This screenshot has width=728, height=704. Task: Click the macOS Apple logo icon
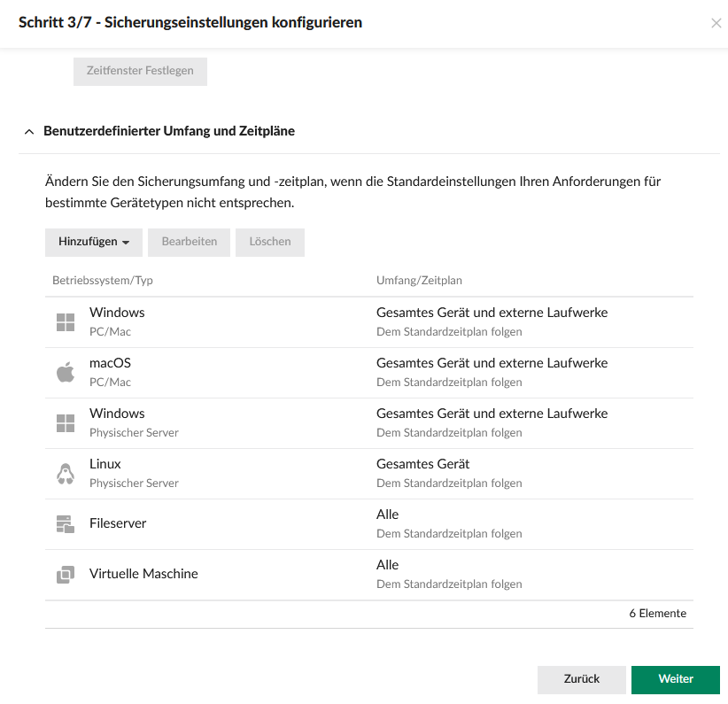point(66,373)
